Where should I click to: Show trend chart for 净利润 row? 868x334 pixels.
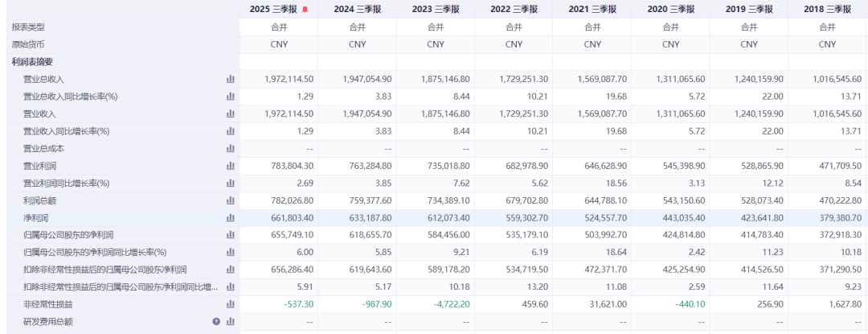tap(231, 217)
